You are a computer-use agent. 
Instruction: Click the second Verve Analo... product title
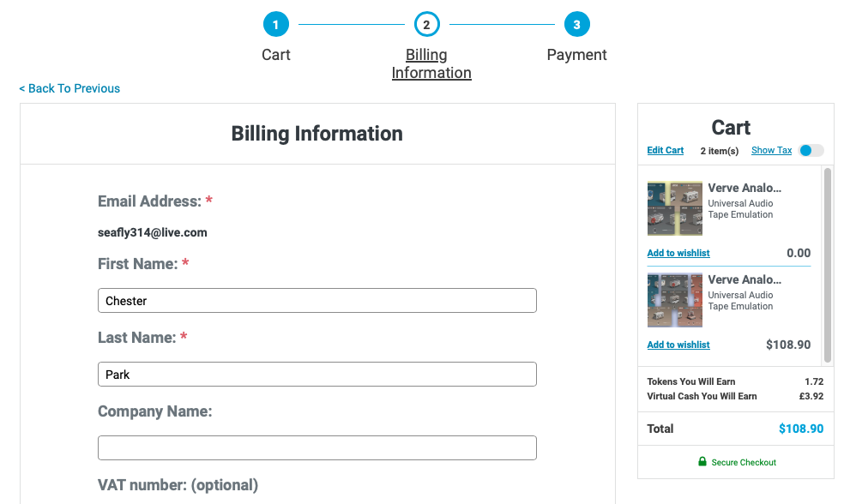[745, 279]
